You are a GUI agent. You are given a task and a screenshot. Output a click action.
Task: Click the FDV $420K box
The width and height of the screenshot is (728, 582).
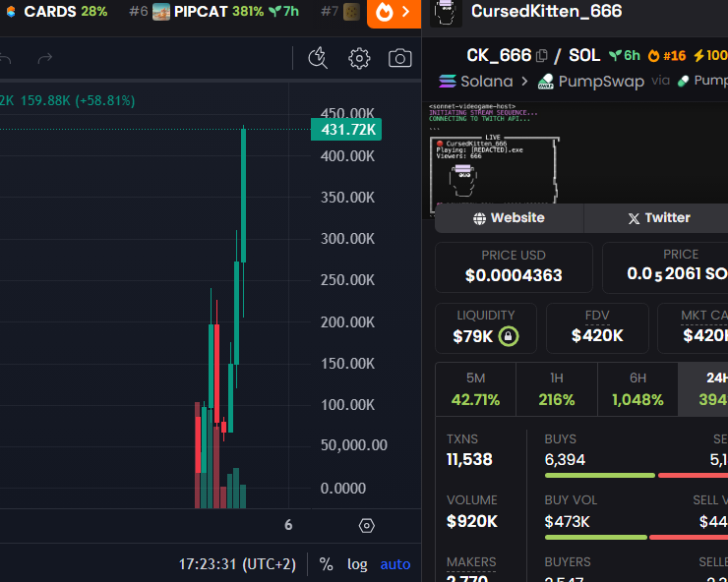pos(597,328)
